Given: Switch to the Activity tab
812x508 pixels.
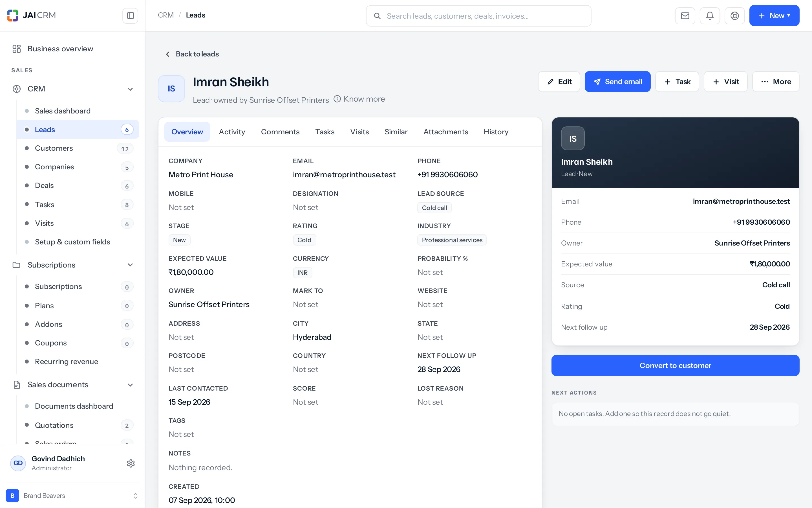Looking at the screenshot, I should coord(232,132).
